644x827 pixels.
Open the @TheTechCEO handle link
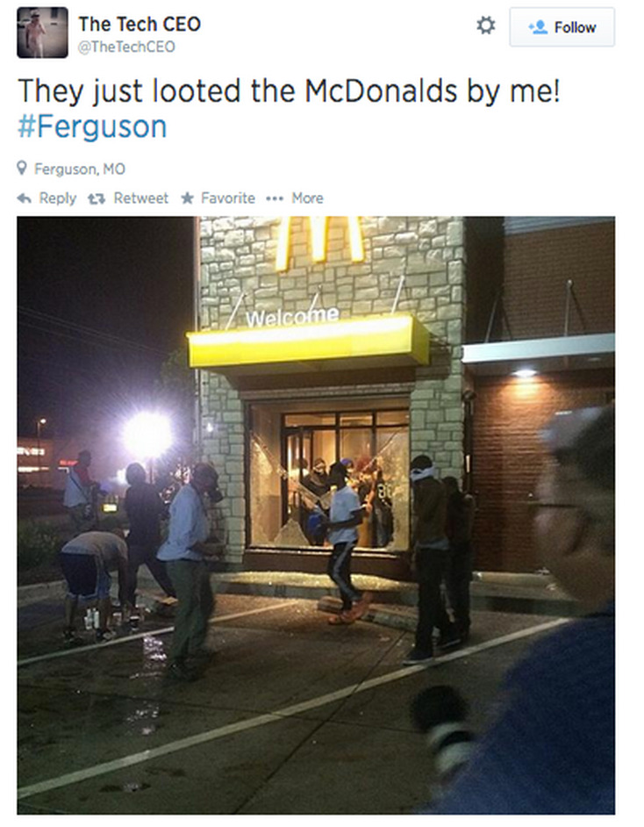(x=126, y=47)
